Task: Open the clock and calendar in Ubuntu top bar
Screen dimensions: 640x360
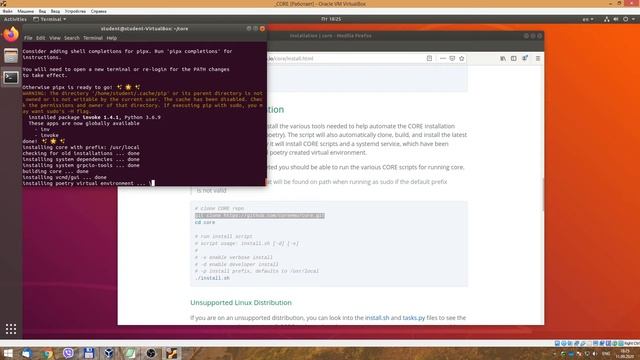Action: point(331,19)
